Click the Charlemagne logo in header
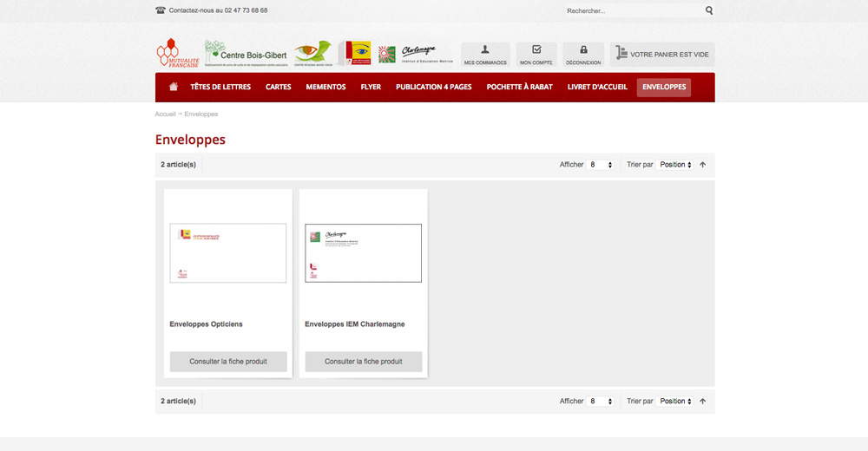This screenshot has width=868, height=451. (416, 55)
